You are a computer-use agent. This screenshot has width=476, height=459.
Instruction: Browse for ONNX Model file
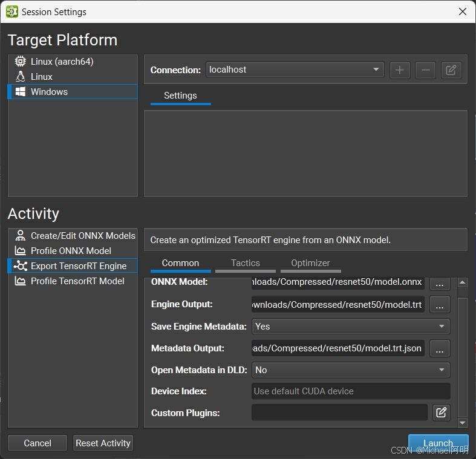[440, 283]
